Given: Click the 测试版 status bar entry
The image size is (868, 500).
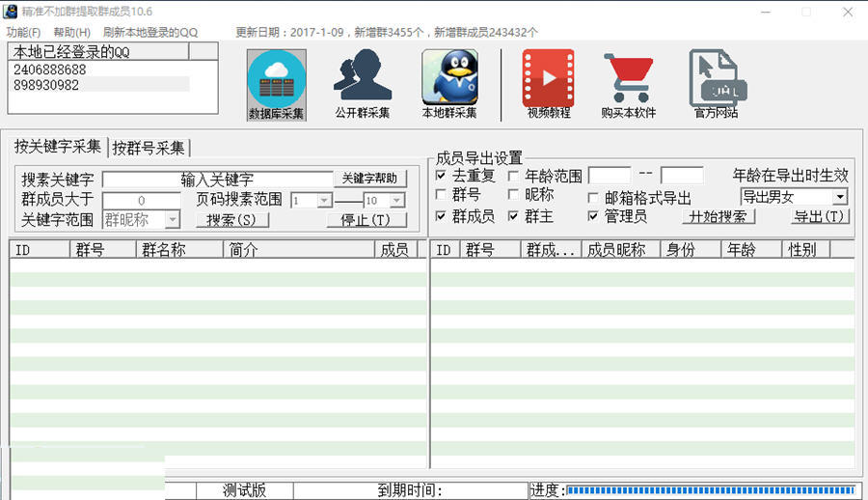Looking at the screenshot, I should (x=245, y=490).
